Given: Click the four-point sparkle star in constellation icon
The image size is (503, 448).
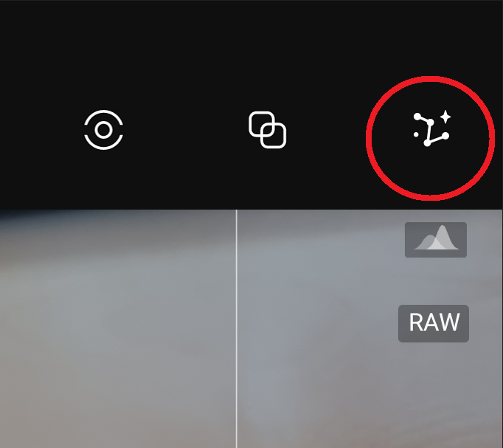Looking at the screenshot, I should pos(445,117).
